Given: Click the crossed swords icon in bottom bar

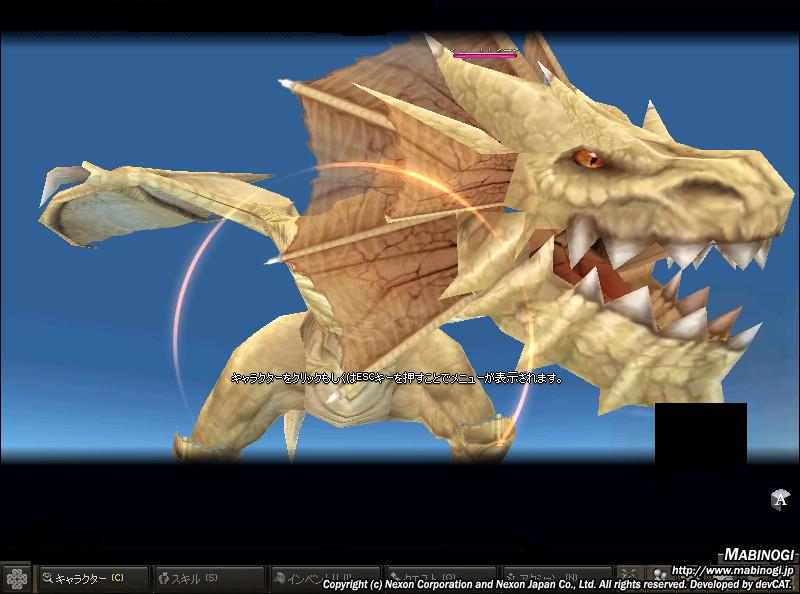Looking at the screenshot, I should (631, 575).
